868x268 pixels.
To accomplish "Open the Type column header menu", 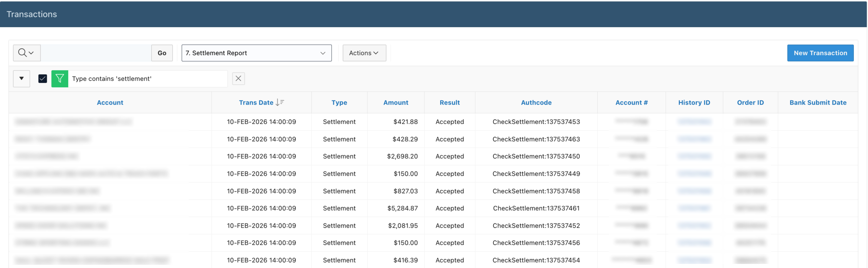I will click(x=339, y=102).
